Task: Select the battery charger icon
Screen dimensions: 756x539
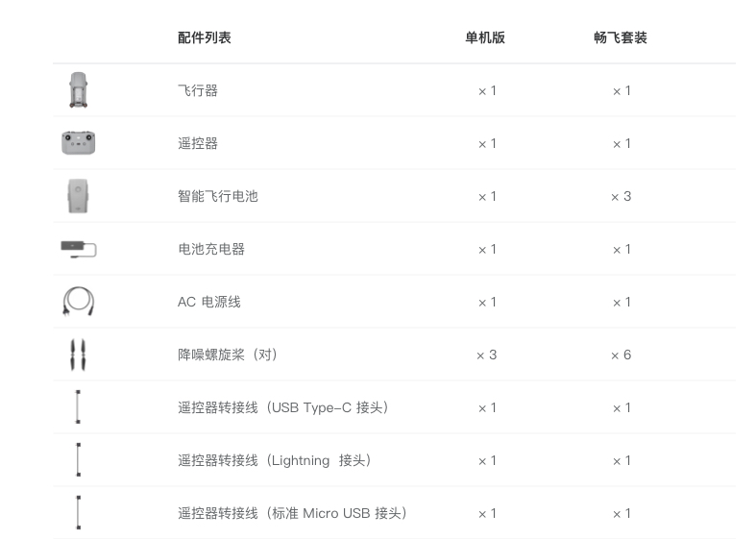Action: 79,249
